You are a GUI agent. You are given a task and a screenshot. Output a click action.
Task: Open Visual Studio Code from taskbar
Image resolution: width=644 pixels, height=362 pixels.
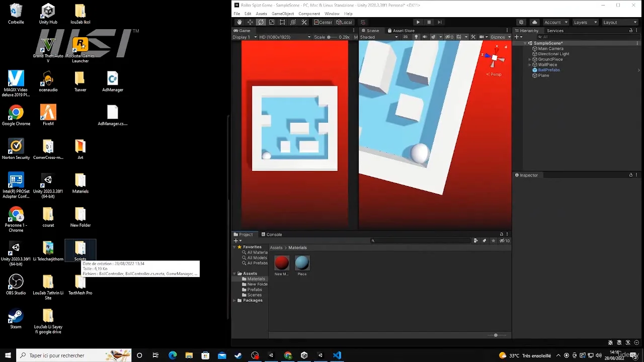[337, 355]
